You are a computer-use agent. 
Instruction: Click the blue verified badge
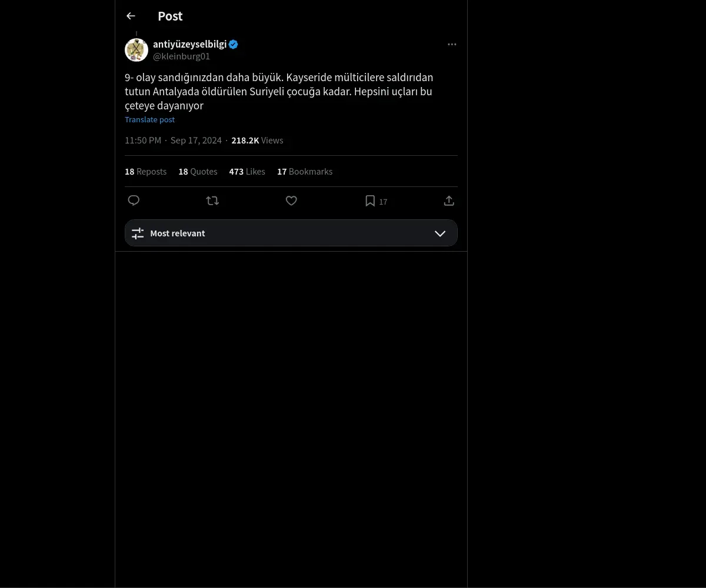234,44
